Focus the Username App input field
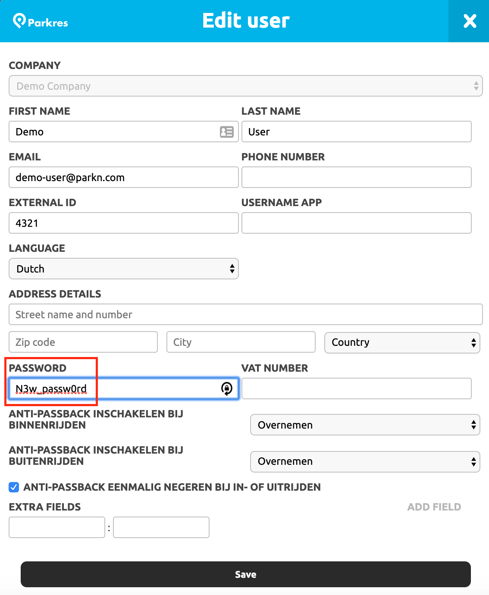The width and height of the screenshot is (489, 595). click(357, 223)
